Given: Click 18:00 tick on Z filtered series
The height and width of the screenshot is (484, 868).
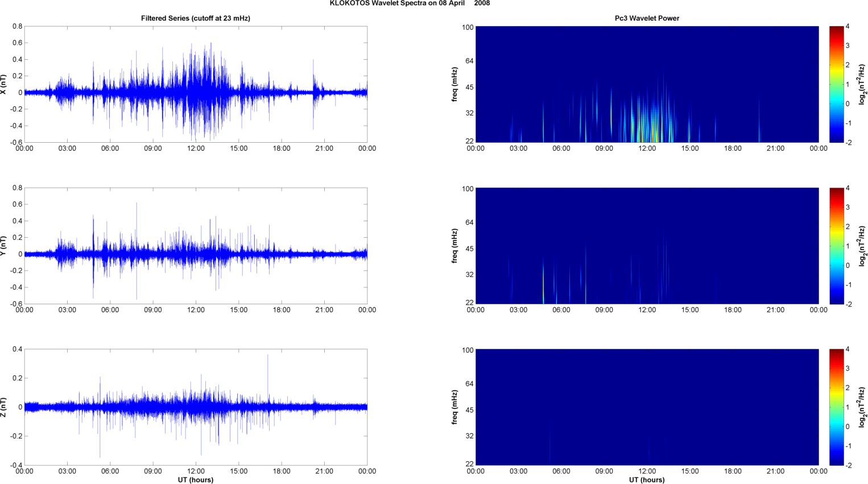Looking at the screenshot, I should (x=282, y=471).
